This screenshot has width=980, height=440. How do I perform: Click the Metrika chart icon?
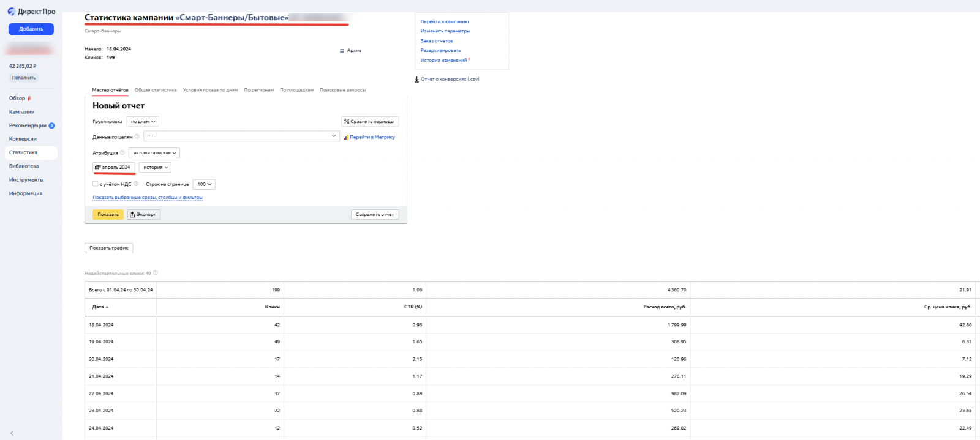pyautogui.click(x=345, y=137)
